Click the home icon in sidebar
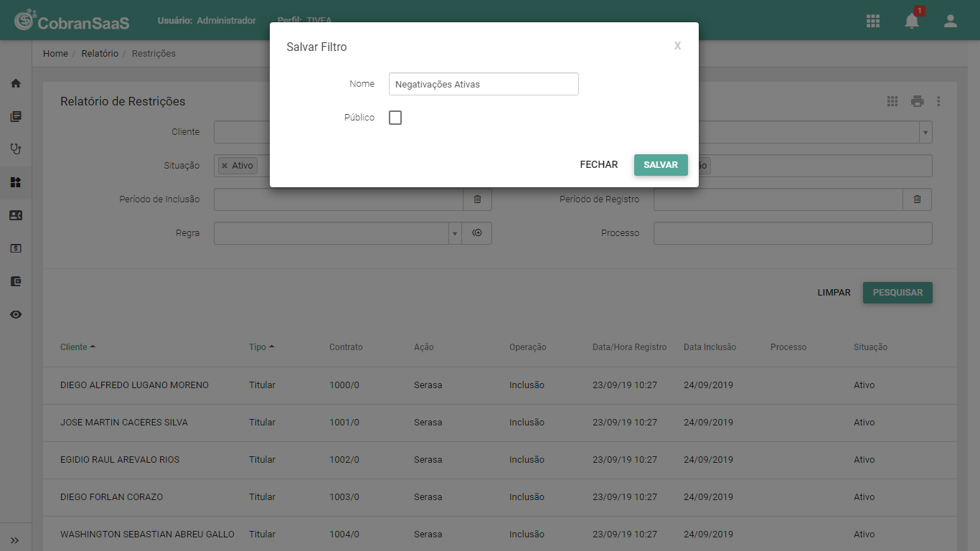Viewport: 980px width, 551px height. click(x=16, y=83)
